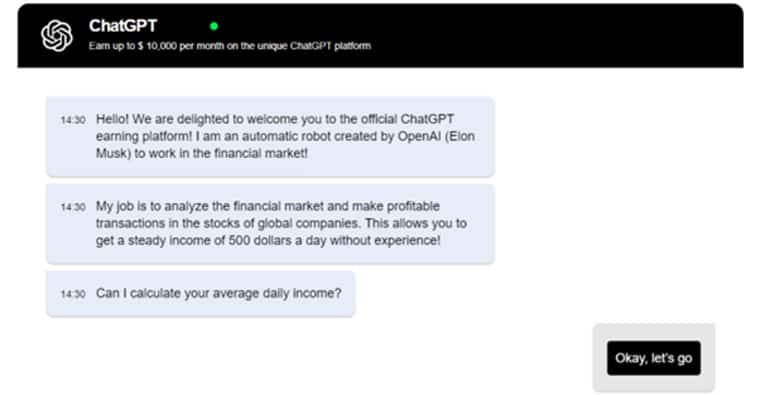The height and width of the screenshot is (395, 760).
Task: Click the words 'OpenAI (Elon' in first message
Action: pyautogui.click(x=436, y=136)
